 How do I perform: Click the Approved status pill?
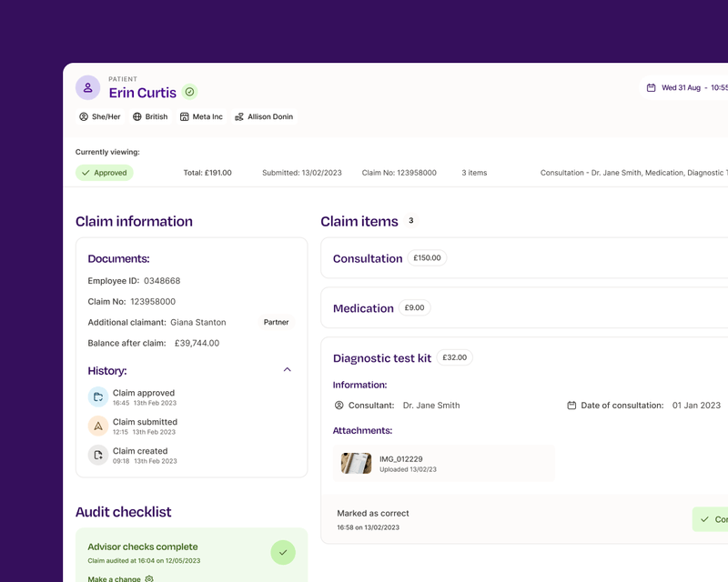click(x=105, y=173)
